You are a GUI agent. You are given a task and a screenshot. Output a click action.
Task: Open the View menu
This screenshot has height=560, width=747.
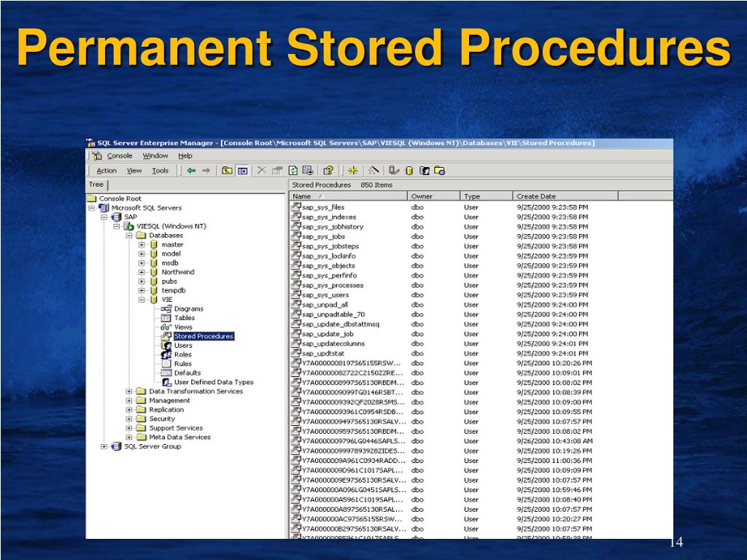pos(134,171)
